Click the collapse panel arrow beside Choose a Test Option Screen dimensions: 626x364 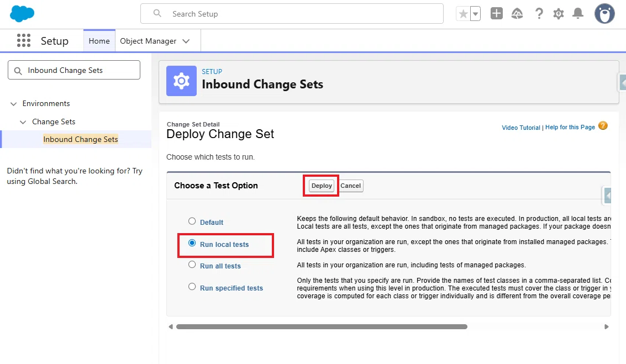pyautogui.click(x=607, y=196)
